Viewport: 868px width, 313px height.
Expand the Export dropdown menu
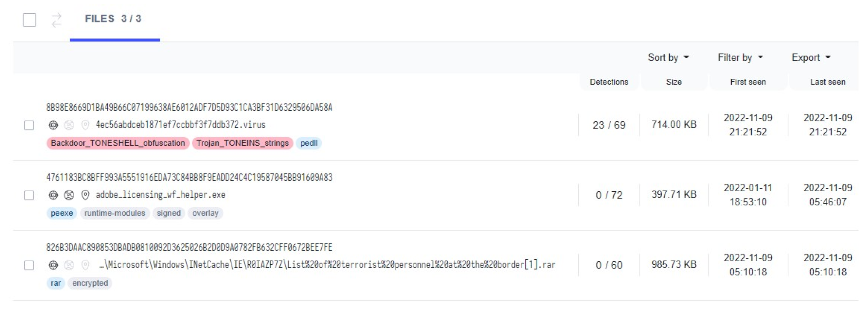[811, 57]
